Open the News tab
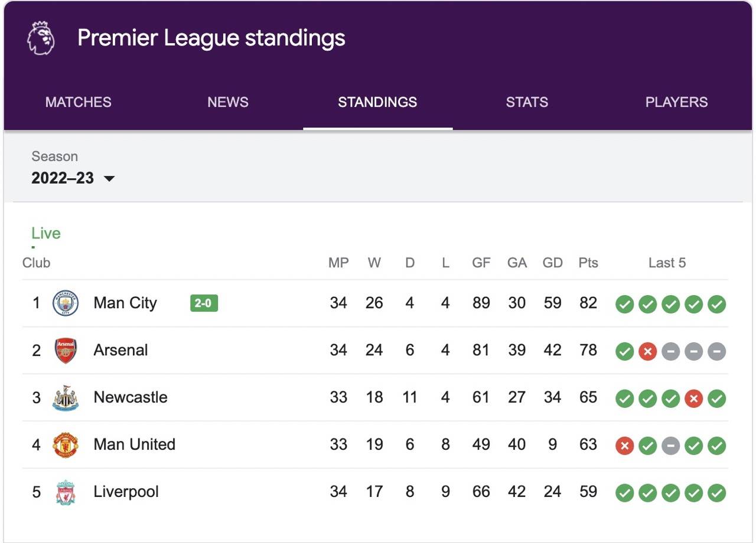Viewport: 756px width, 543px height. point(228,102)
